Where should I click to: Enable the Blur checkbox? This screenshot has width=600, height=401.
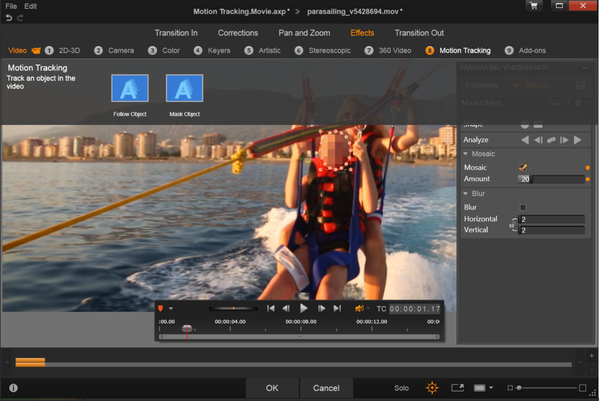[x=523, y=207]
